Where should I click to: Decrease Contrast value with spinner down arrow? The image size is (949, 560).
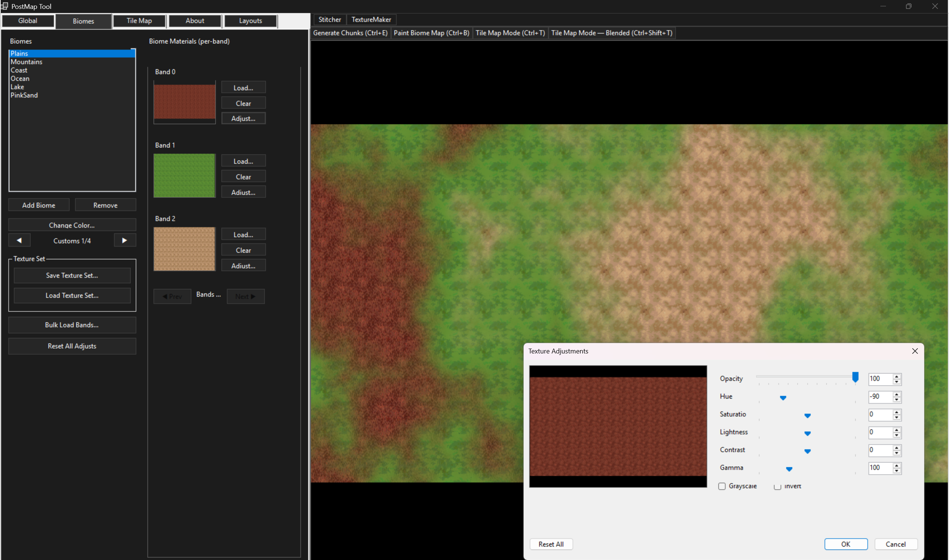(897, 453)
